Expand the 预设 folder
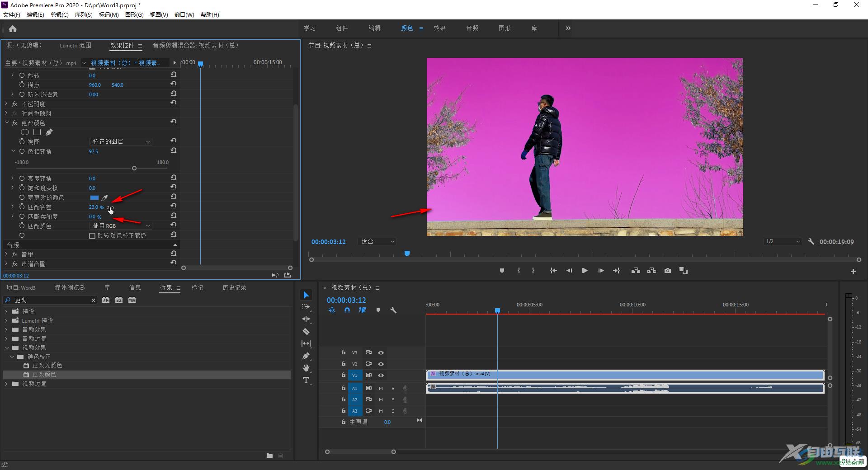 [6, 311]
